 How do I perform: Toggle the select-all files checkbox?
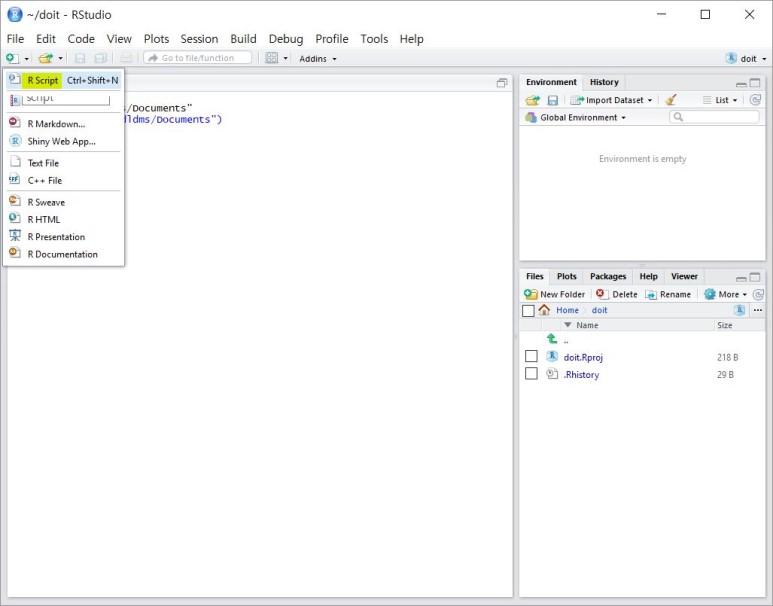pyautogui.click(x=528, y=311)
